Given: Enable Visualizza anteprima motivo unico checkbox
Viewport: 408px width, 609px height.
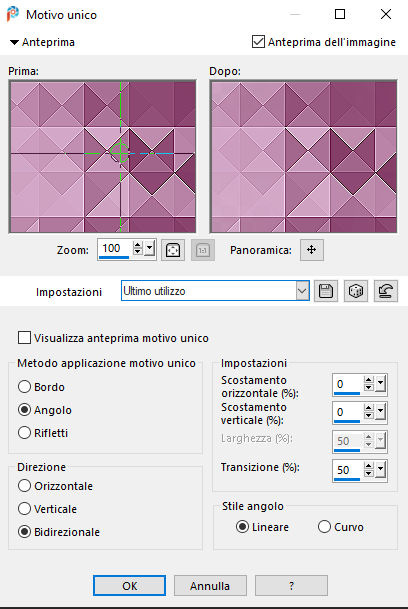Looking at the screenshot, I should coord(24,338).
